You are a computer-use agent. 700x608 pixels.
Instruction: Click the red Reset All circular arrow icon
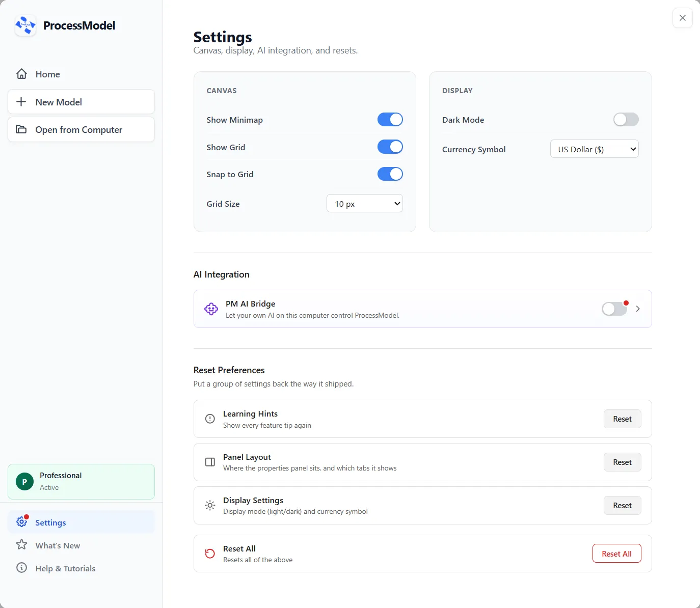210,554
